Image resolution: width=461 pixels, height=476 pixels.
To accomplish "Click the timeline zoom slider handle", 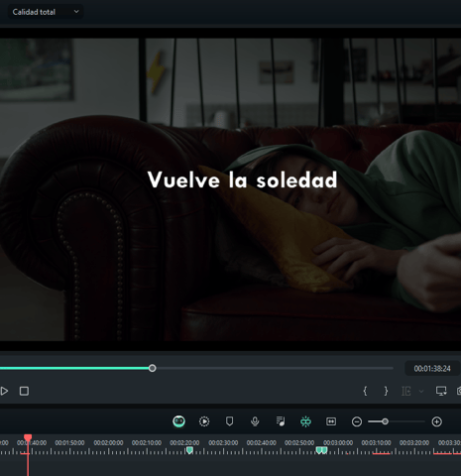I will (385, 421).
